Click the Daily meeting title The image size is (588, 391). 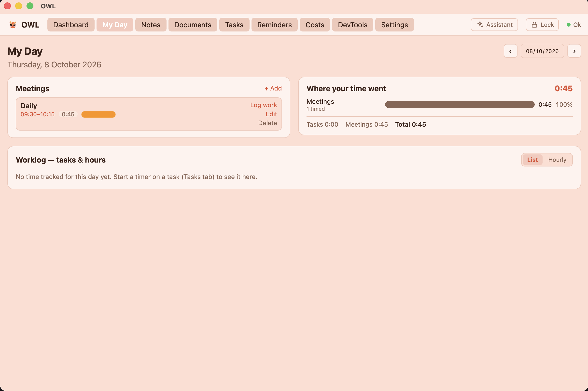[29, 106]
